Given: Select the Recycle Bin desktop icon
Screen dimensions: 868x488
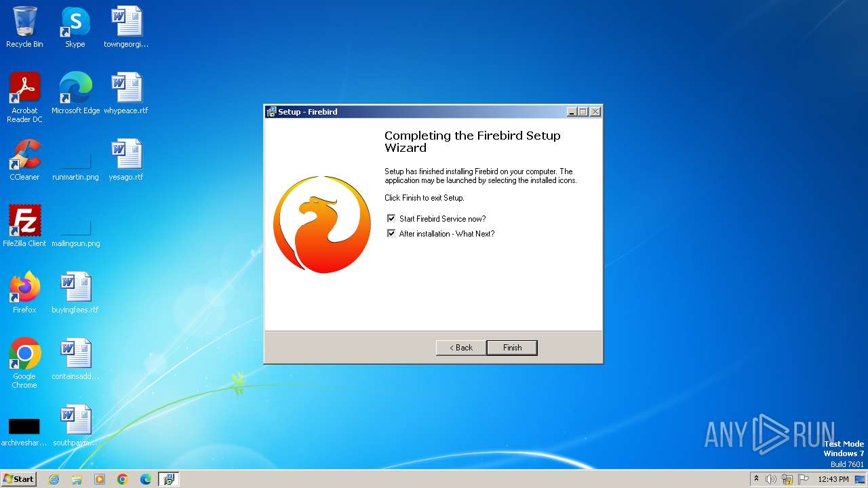Looking at the screenshot, I should point(24,27).
